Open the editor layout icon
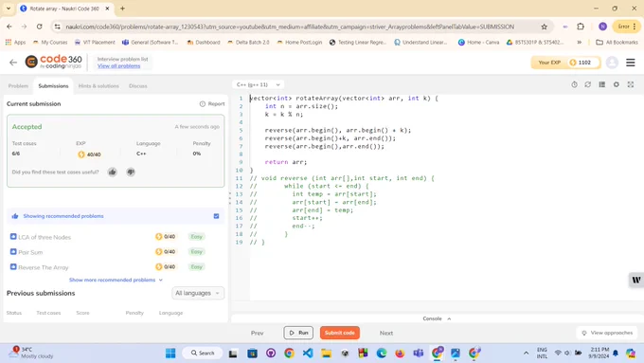The height and width of the screenshot is (363, 644). pos(601,84)
